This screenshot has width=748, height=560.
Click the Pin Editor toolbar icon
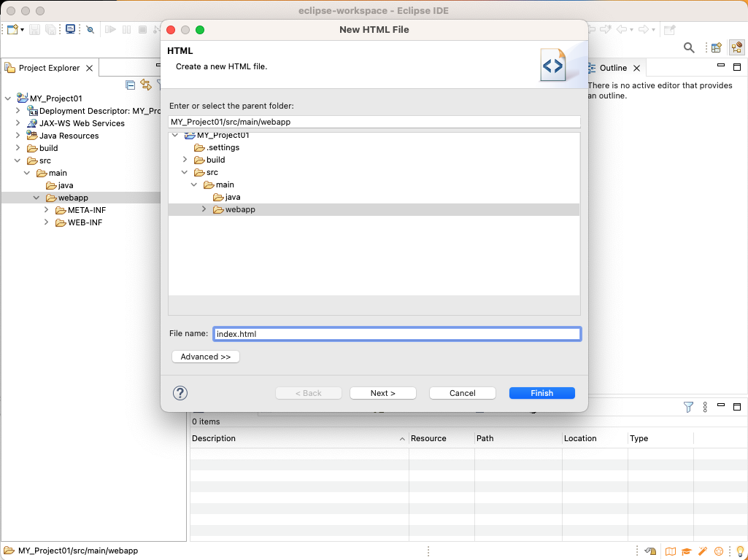(x=670, y=30)
